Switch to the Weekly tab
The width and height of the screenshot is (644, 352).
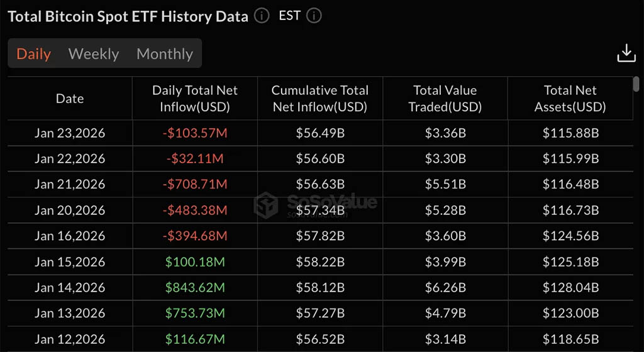(94, 53)
